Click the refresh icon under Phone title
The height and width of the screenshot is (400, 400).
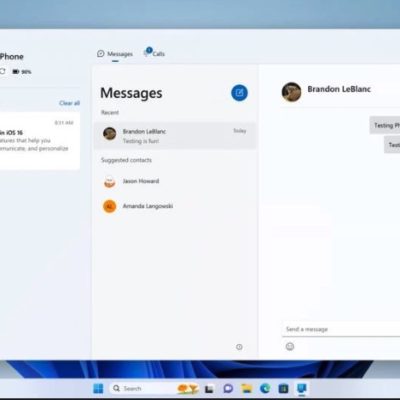pos(3,71)
